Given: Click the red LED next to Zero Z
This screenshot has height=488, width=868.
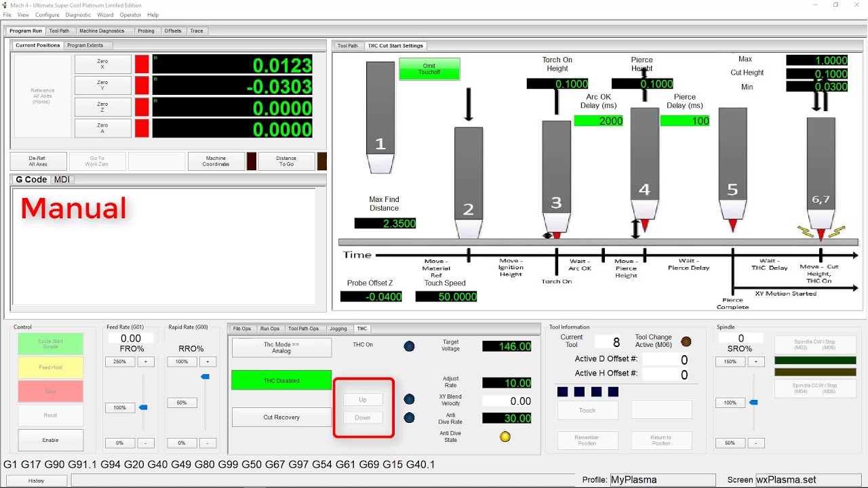Looking at the screenshot, I should 142,107.
